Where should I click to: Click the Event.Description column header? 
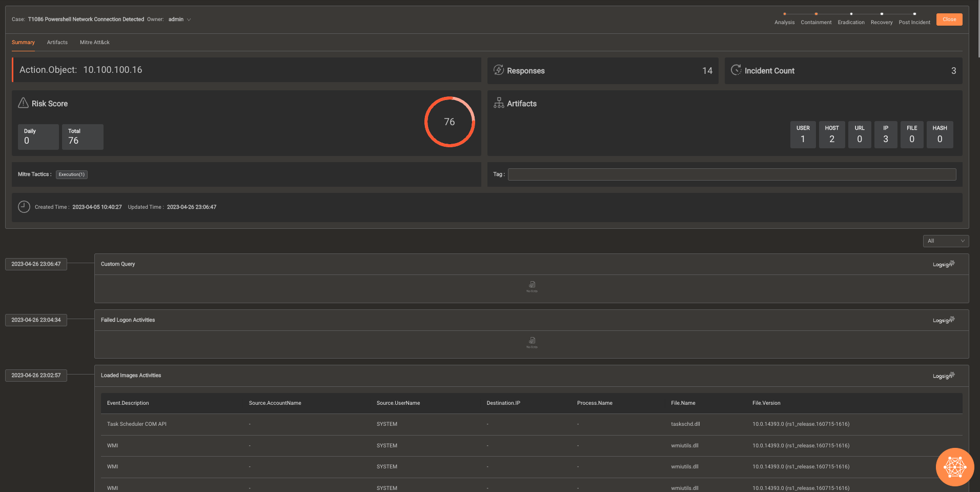pos(128,403)
